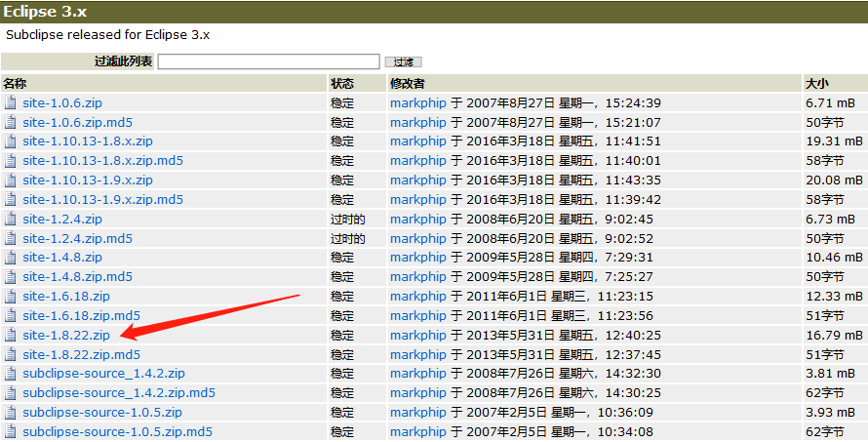Download subclipse-source-1.0.5.zip
The height and width of the screenshot is (442, 868).
point(102,412)
